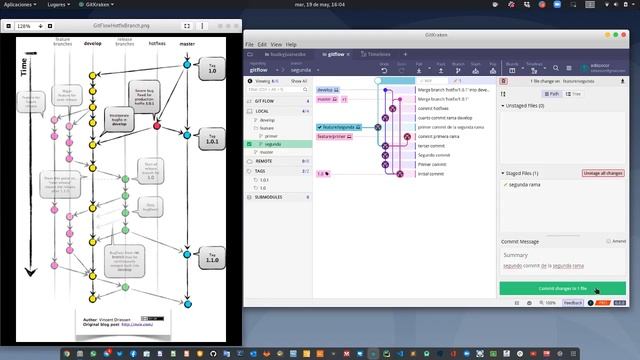Expand the SUBMODULES section
The height and width of the screenshot is (360, 640).
point(279,197)
